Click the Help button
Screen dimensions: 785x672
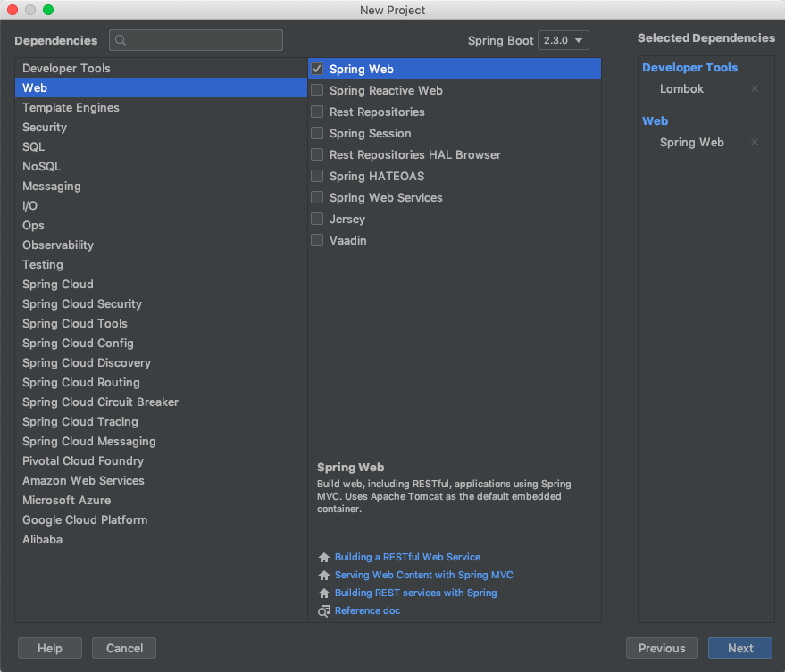[x=50, y=648]
